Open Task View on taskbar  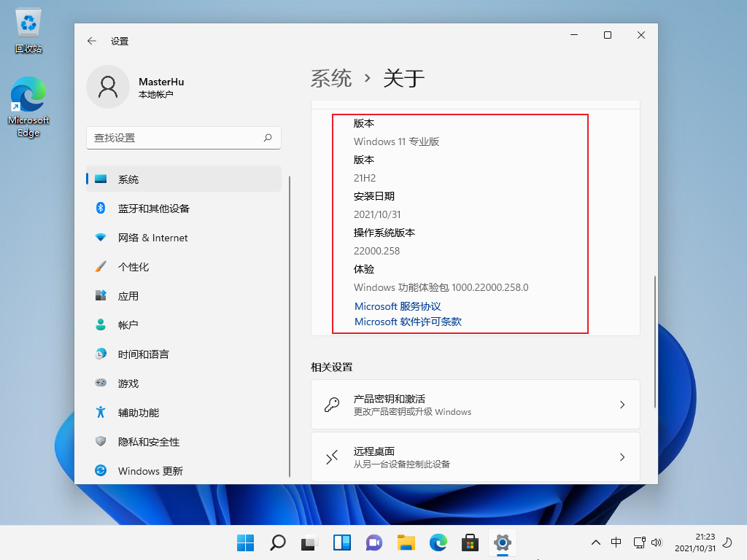click(x=309, y=542)
